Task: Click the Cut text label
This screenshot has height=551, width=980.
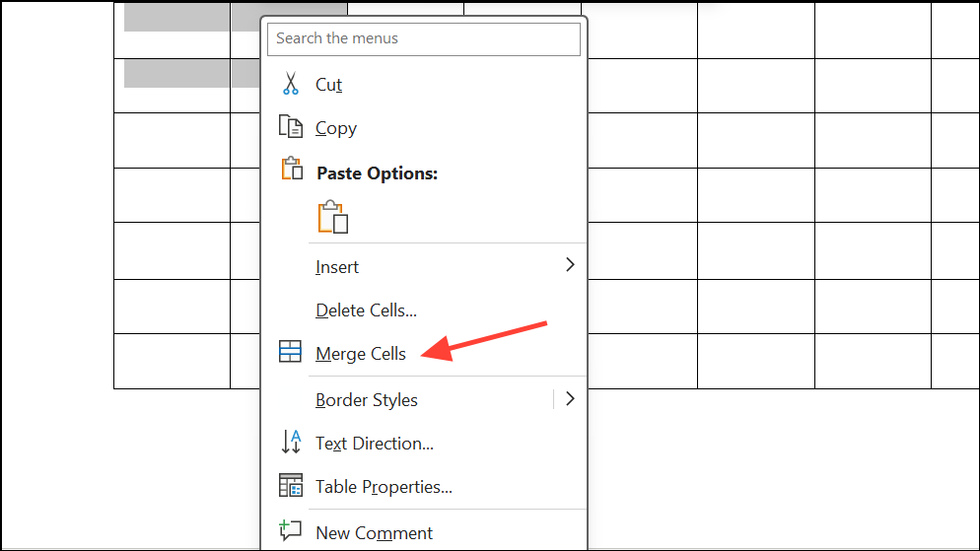Action: coord(328,85)
